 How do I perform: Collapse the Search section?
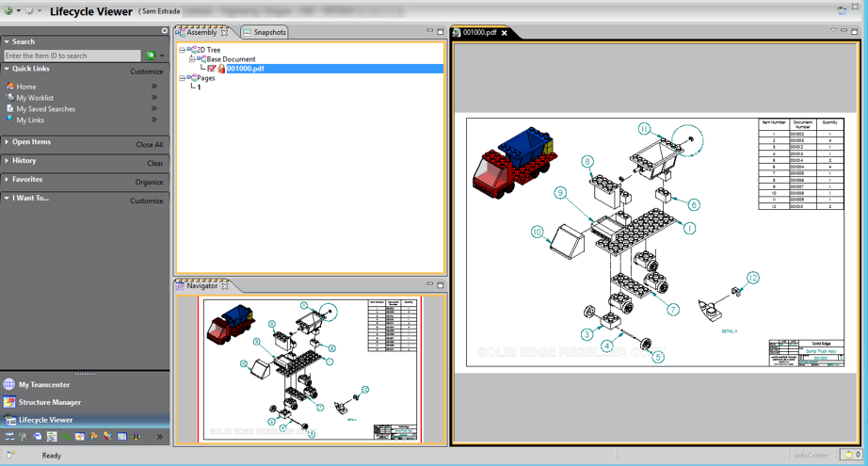pos(7,41)
